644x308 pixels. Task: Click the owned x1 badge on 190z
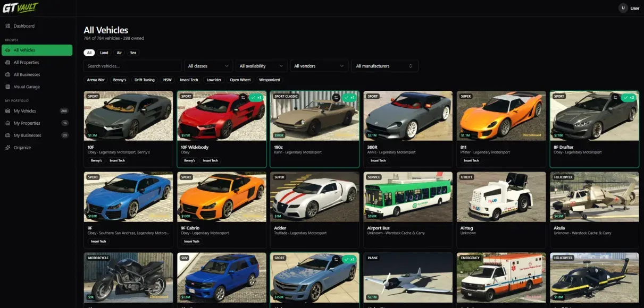coord(349,97)
